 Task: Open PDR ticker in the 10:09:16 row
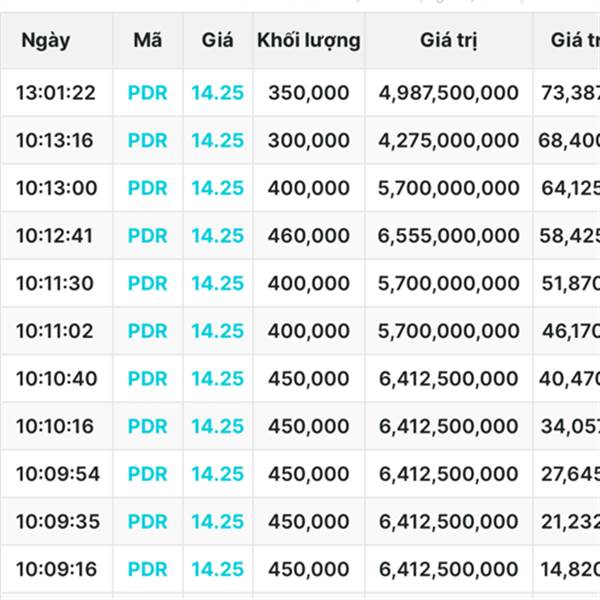(147, 568)
